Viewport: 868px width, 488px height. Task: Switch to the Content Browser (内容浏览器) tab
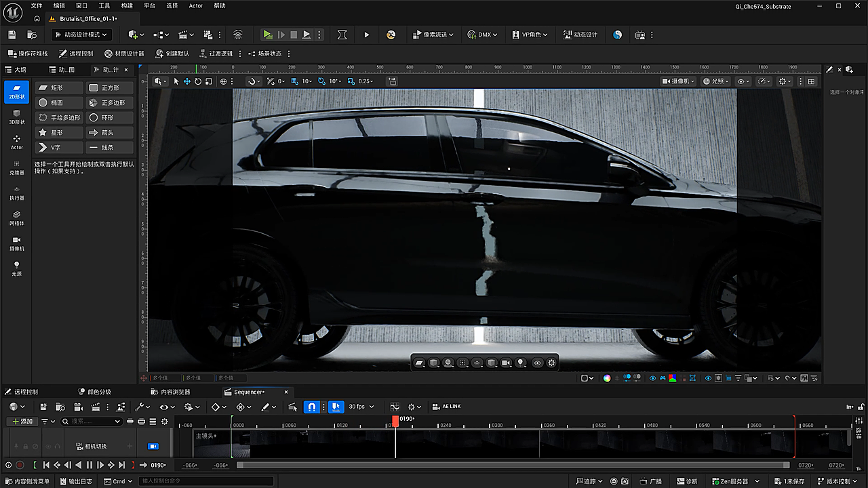[x=172, y=392]
